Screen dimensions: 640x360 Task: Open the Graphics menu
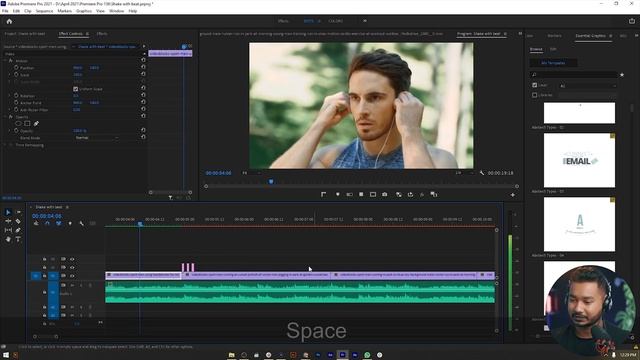(84, 11)
